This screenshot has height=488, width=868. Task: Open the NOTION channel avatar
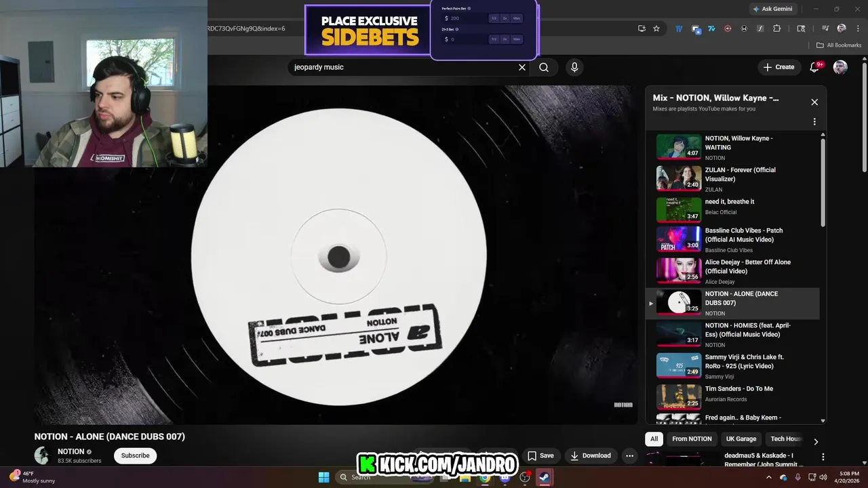pyautogui.click(x=43, y=455)
